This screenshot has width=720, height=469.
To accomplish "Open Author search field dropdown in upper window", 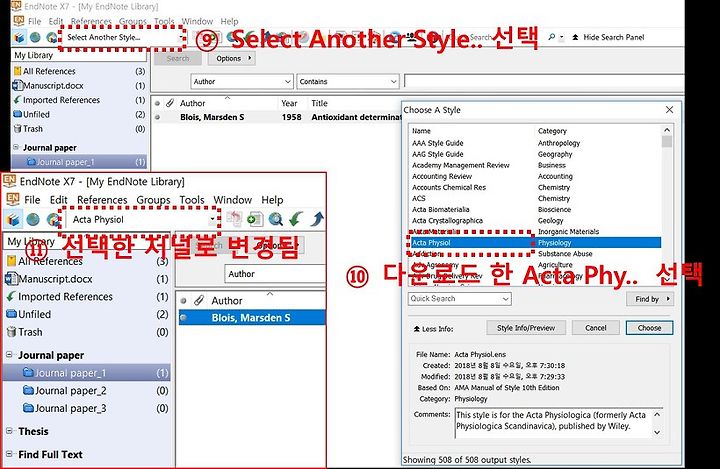I will (x=287, y=81).
